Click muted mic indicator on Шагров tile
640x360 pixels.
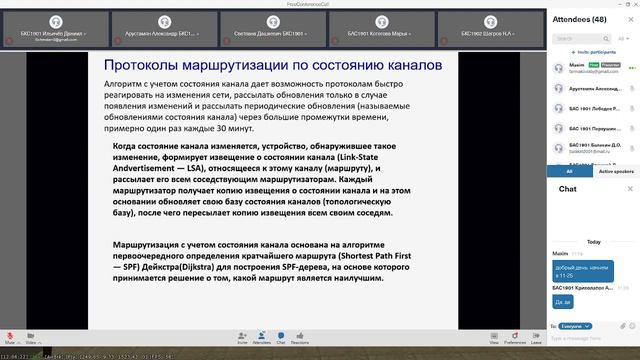click(x=444, y=41)
